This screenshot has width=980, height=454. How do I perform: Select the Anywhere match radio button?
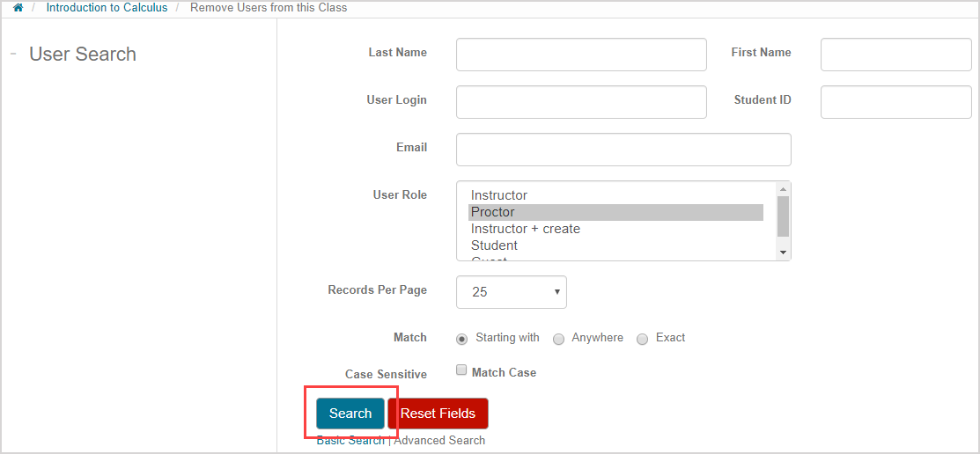(x=558, y=339)
